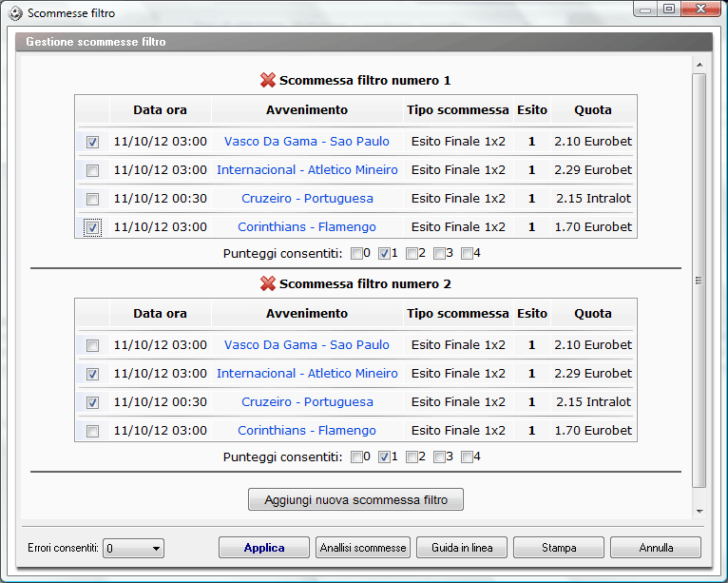The height and width of the screenshot is (583, 728).
Task: Click Aggiungi nuova scommessa filtro button
Action: click(355, 499)
